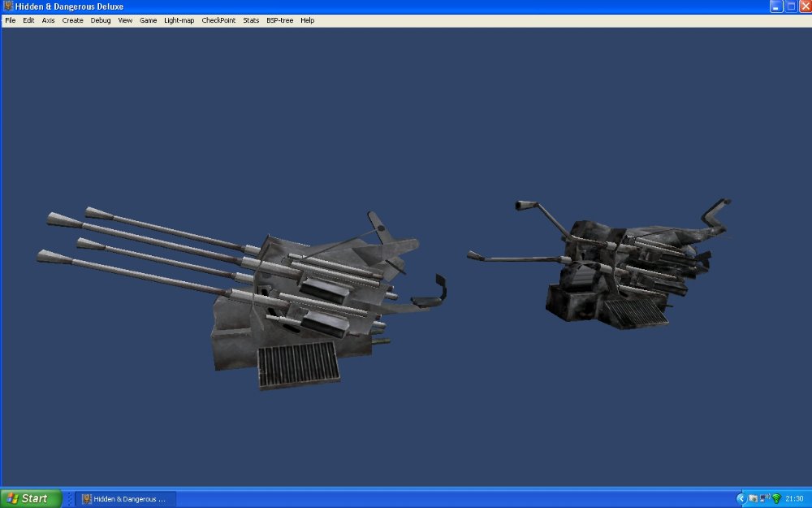
Task: Expand hidden system tray icons arrow
Action: [x=741, y=499]
